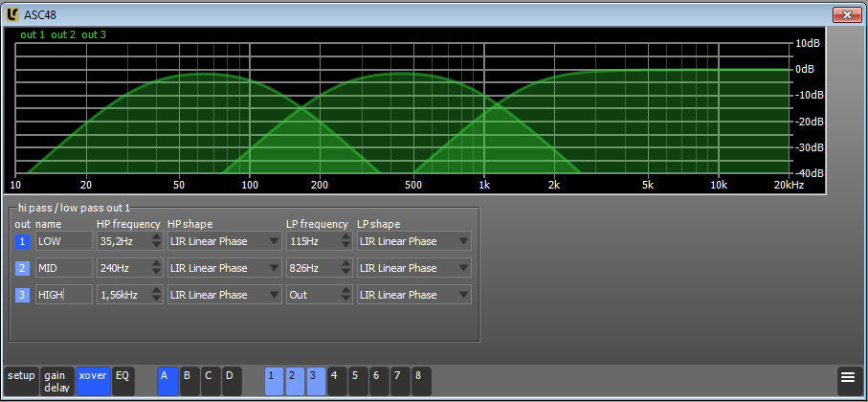Select device D button
This screenshot has width=868, height=402.
click(x=232, y=381)
